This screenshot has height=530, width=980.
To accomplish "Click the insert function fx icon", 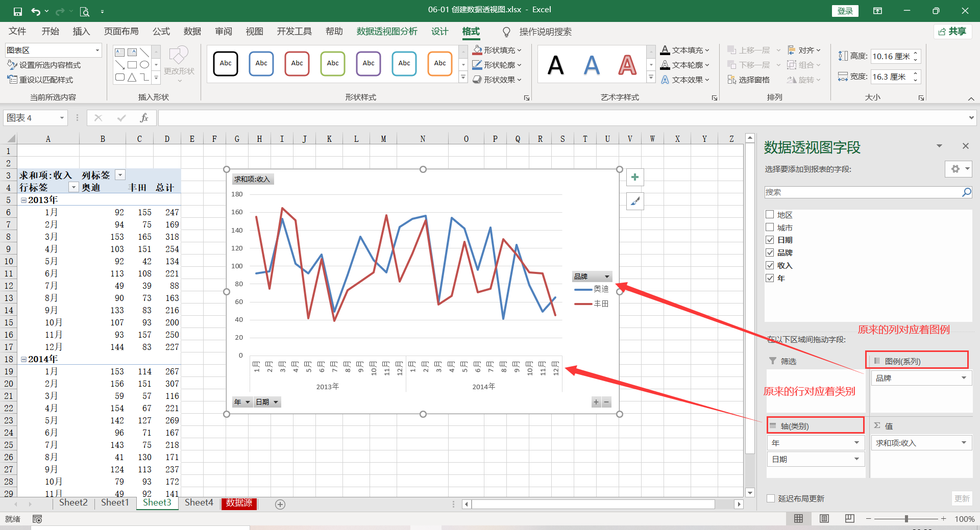I will (x=144, y=118).
